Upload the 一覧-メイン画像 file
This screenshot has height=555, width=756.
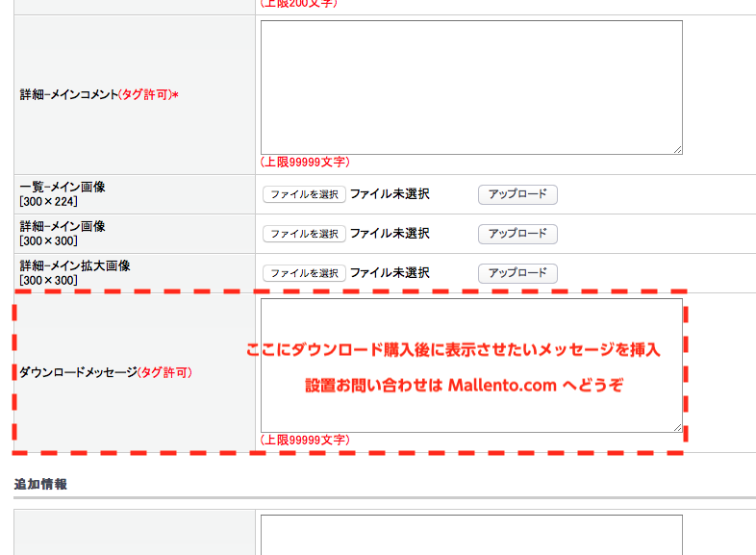517,194
